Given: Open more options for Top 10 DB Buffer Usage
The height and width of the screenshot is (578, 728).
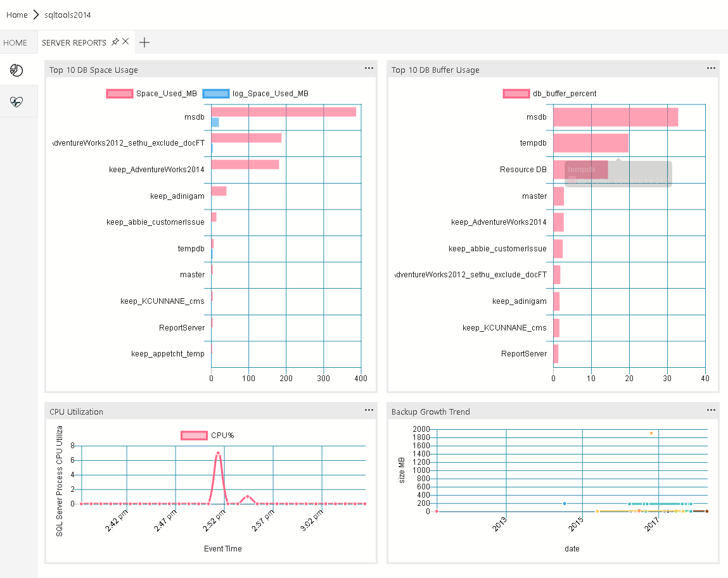Looking at the screenshot, I should point(711,68).
